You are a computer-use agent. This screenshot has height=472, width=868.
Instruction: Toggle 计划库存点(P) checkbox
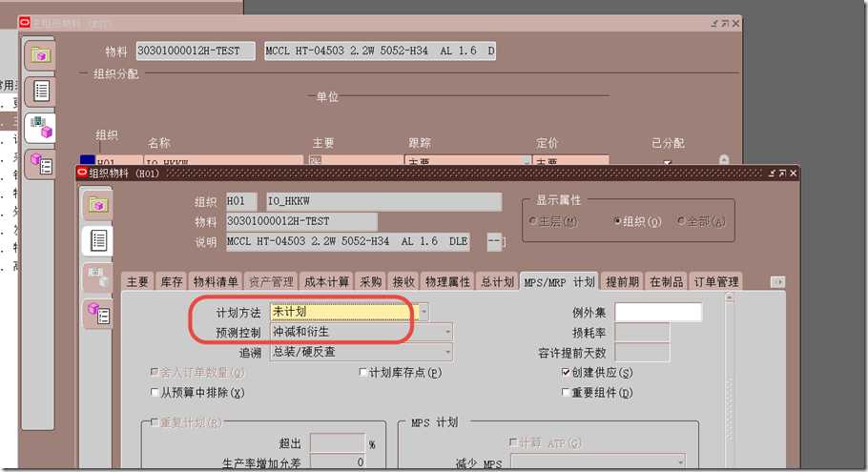click(363, 373)
